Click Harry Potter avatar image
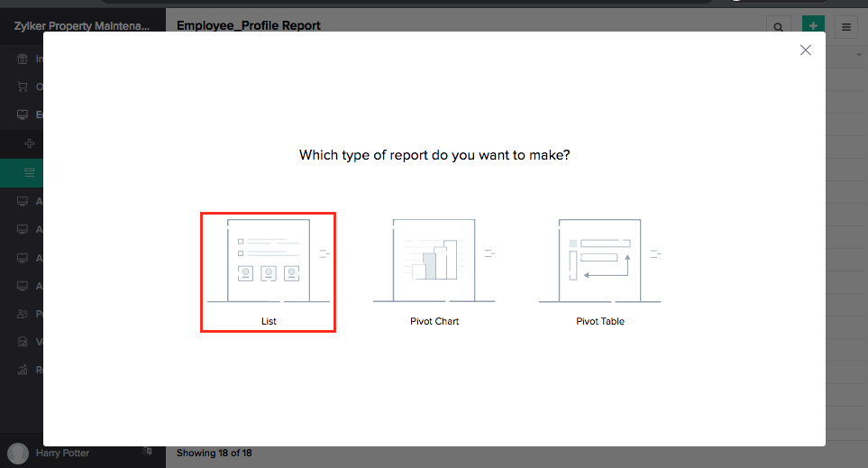 coord(18,453)
